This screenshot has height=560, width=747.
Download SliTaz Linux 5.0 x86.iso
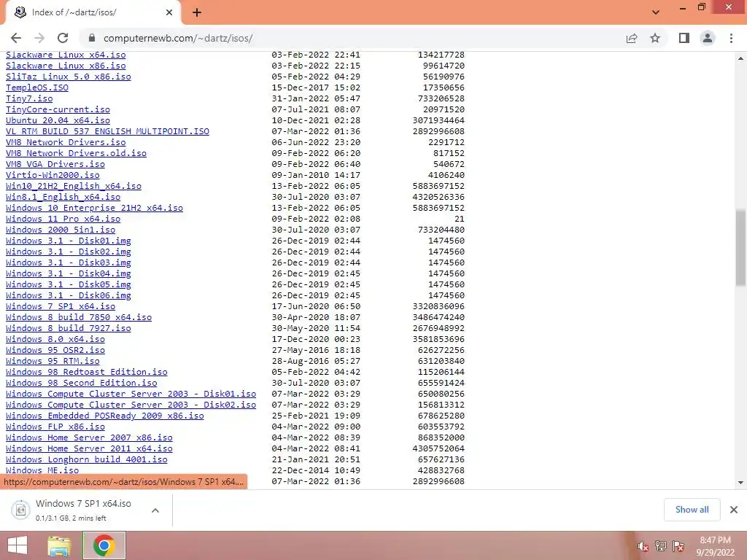coord(68,77)
